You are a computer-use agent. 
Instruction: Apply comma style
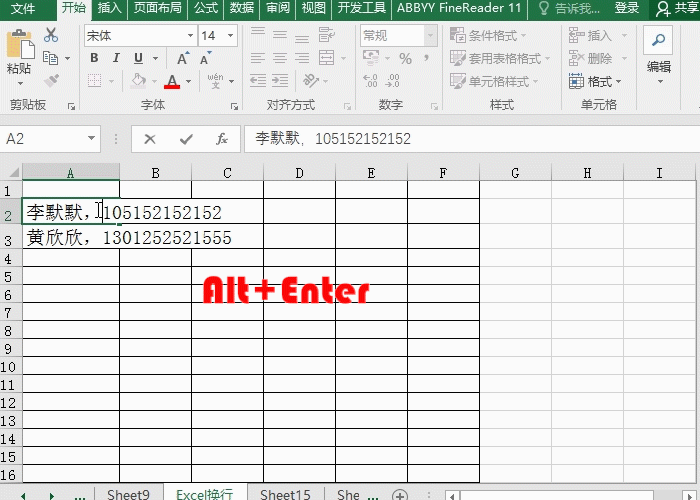coord(426,57)
